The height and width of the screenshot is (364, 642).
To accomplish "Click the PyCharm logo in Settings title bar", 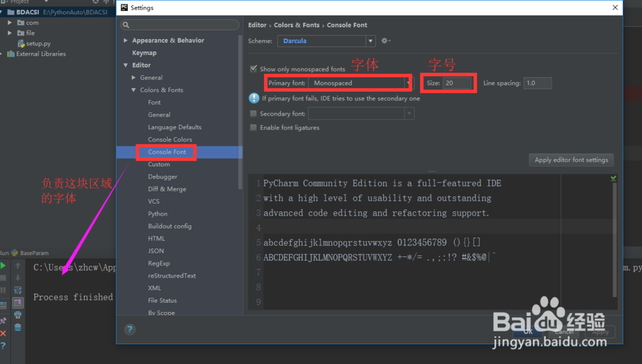I will [x=124, y=7].
